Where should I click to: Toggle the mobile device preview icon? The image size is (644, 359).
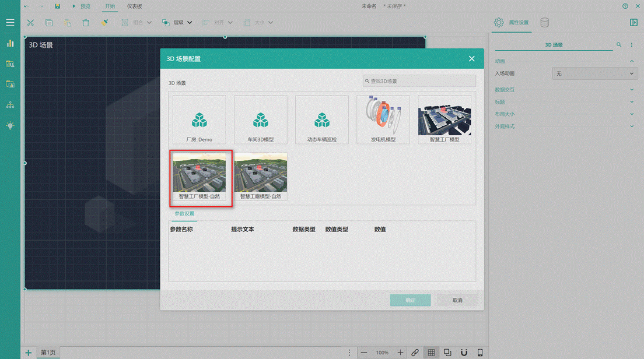(x=481, y=353)
